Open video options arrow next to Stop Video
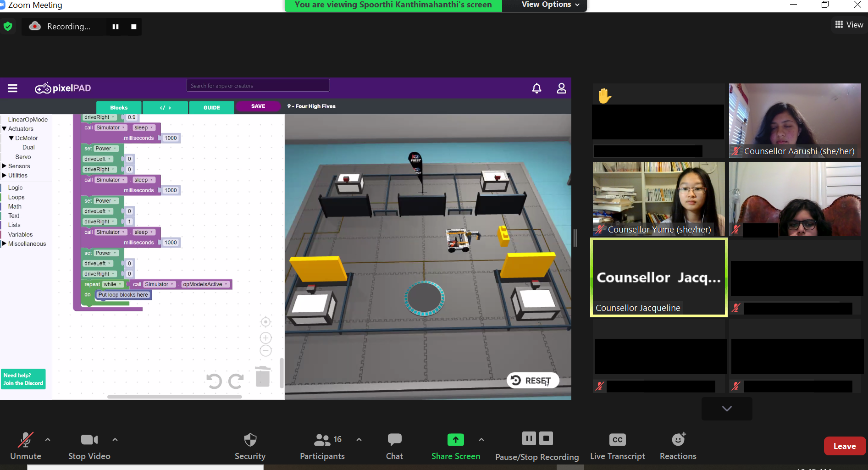The image size is (868, 470). pos(115,440)
